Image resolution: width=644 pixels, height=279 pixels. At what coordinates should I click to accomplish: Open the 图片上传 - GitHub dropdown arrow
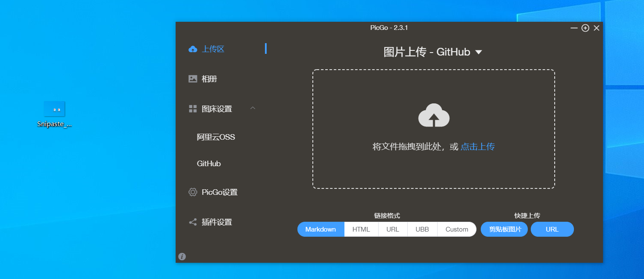479,52
